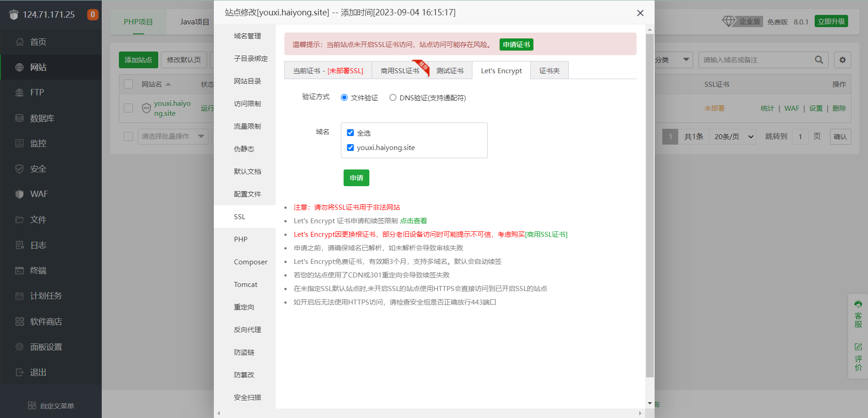Select DNS验证 as verification method
This screenshot has height=418, width=868.
click(393, 97)
